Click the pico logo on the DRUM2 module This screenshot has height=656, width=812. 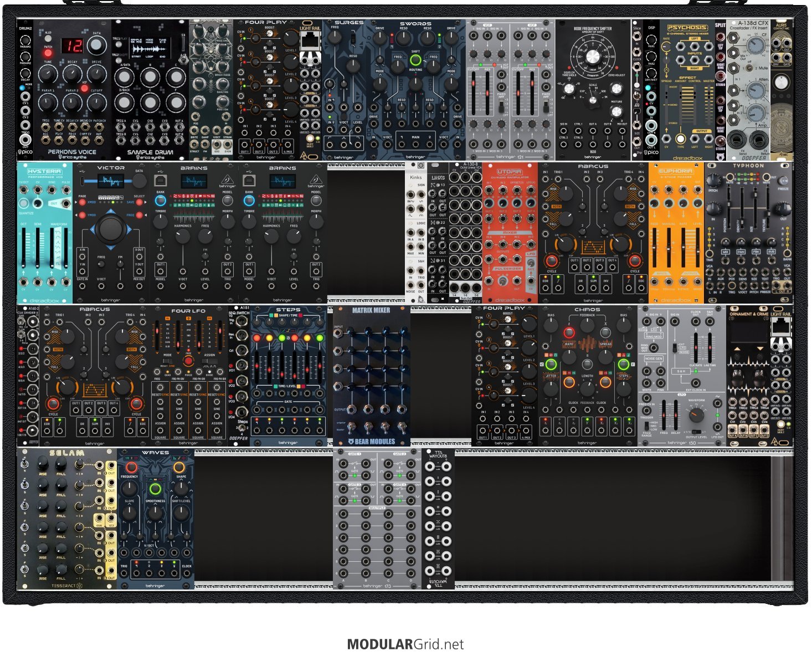[x=25, y=152]
